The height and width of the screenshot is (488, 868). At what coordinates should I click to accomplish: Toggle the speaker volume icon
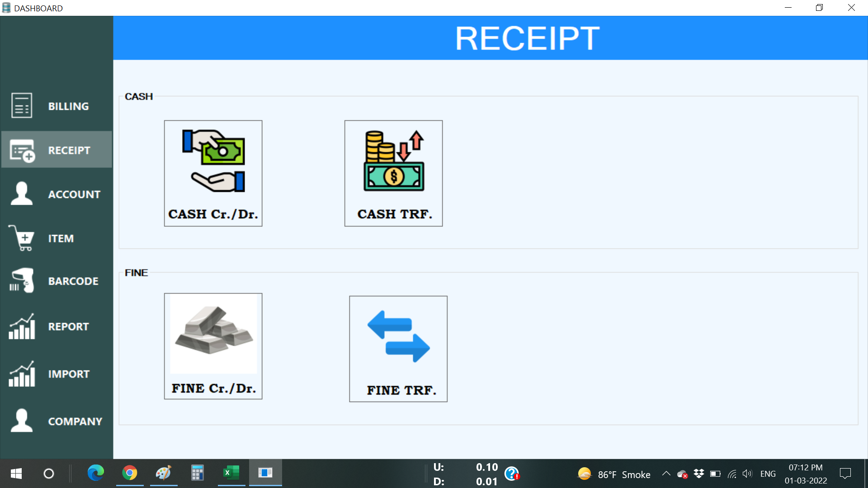coord(747,473)
